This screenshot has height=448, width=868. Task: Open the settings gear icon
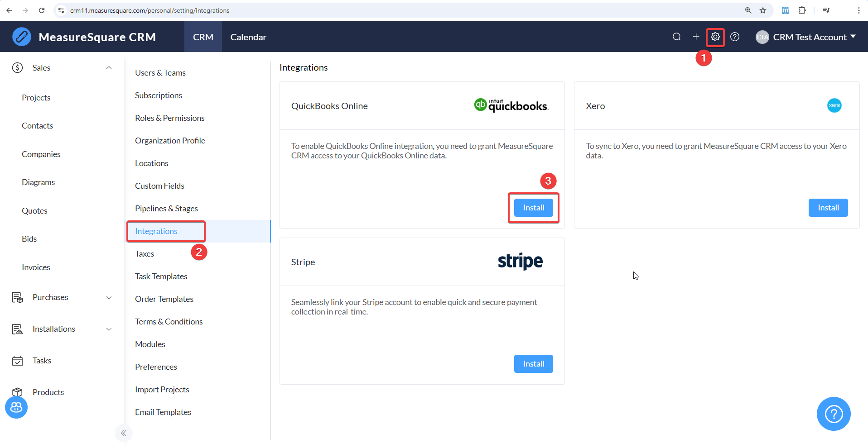[715, 37]
